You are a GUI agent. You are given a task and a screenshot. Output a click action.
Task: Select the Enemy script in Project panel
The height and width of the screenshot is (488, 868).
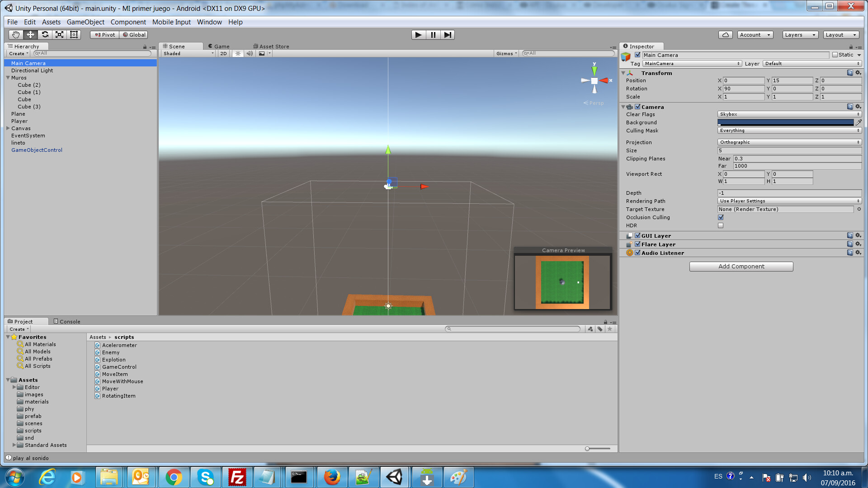coord(111,352)
